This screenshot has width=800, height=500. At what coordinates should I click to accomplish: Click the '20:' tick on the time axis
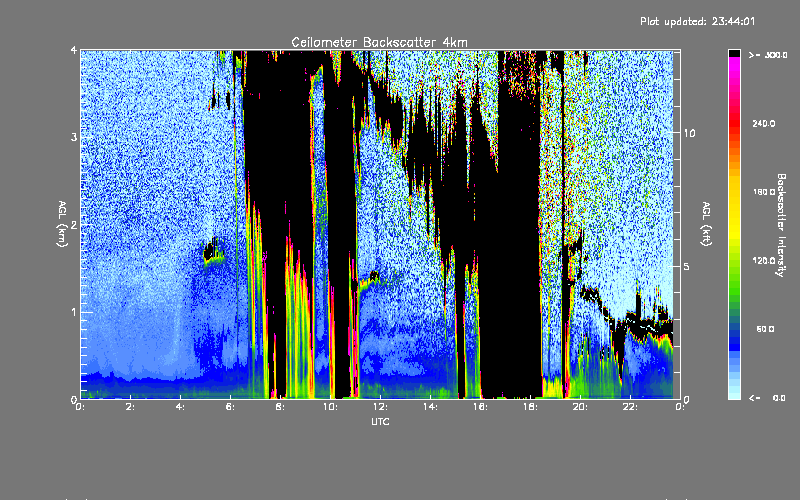(x=580, y=407)
